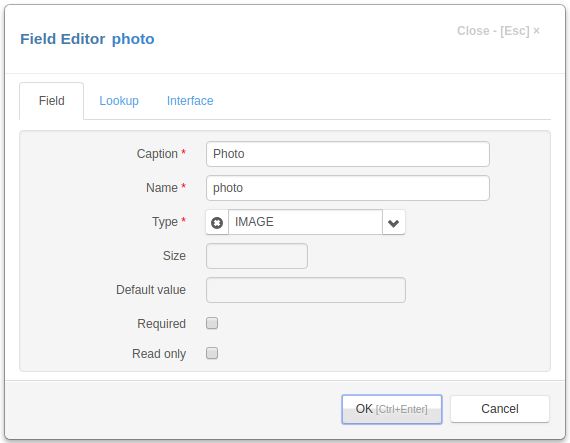Image resolution: width=570 pixels, height=443 pixels.
Task: Click the Name label
Action: click(x=162, y=188)
